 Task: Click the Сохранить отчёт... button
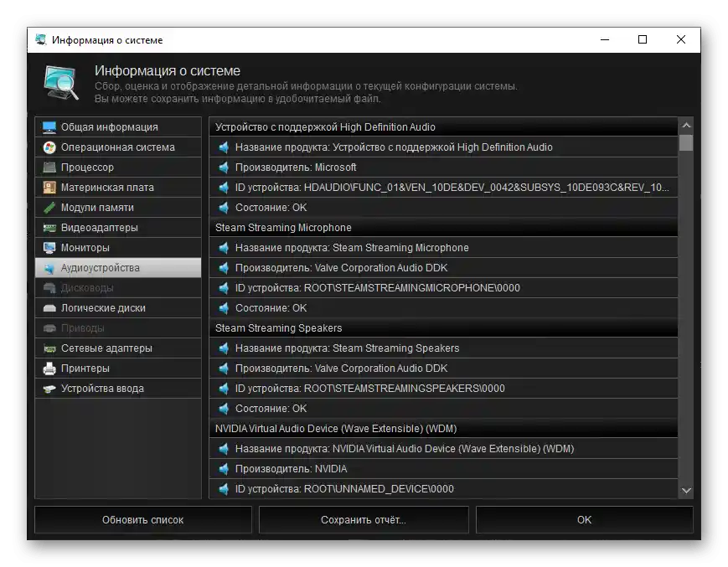[x=364, y=520]
